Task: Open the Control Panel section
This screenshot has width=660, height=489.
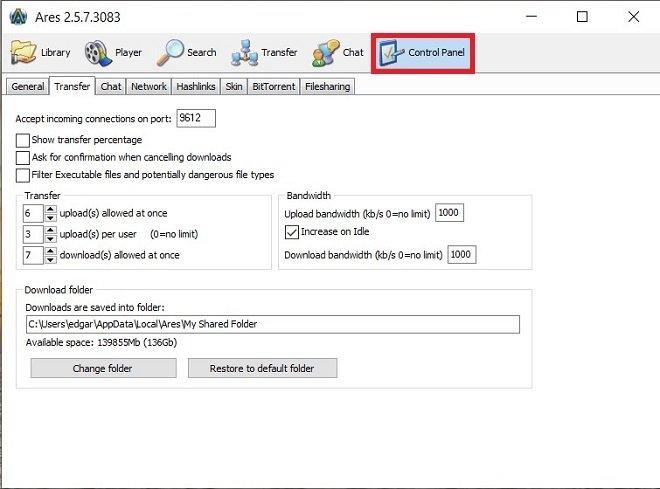Action: [x=423, y=53]
